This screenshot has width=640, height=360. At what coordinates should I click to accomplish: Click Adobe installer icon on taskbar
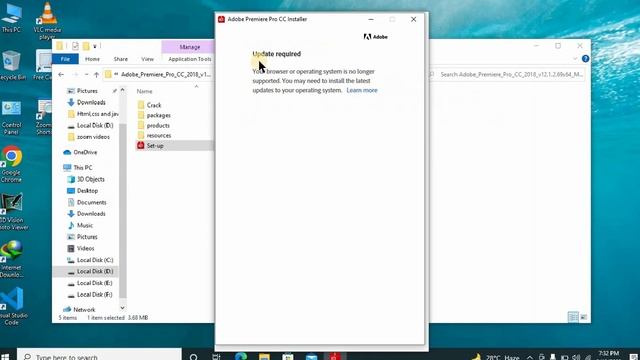335,356
